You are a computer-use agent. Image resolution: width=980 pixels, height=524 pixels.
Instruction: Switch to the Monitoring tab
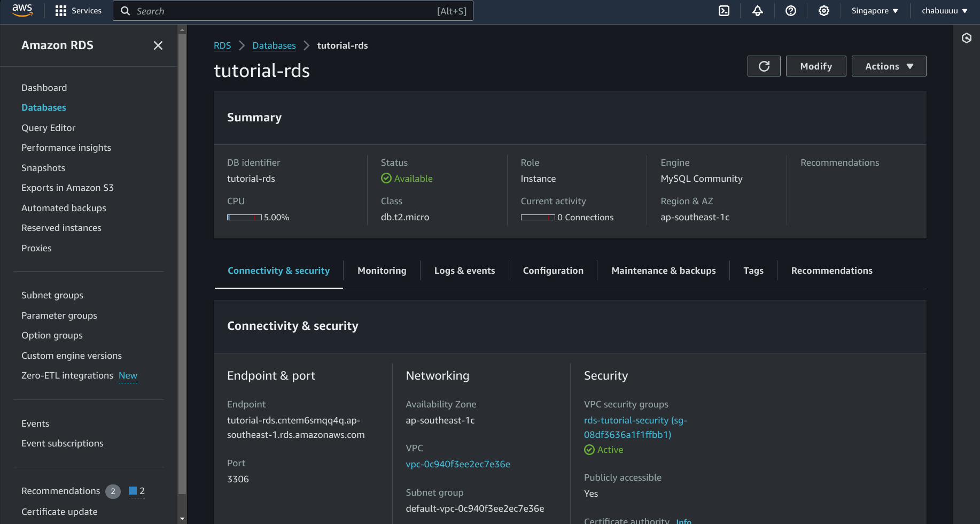click(x=382, y=271)
